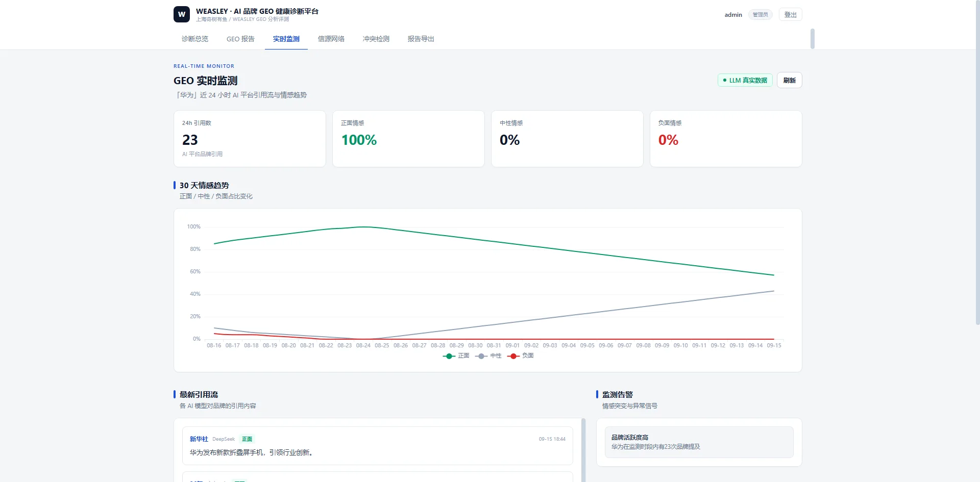
Task: Click the WEASLEY W logo icon
Action: point(182,14)
